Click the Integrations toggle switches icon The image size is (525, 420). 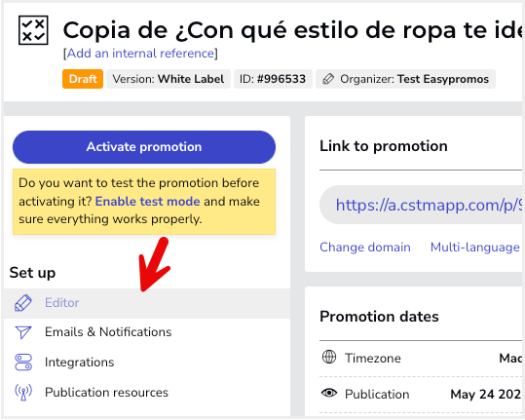click(x=23, y=363)
